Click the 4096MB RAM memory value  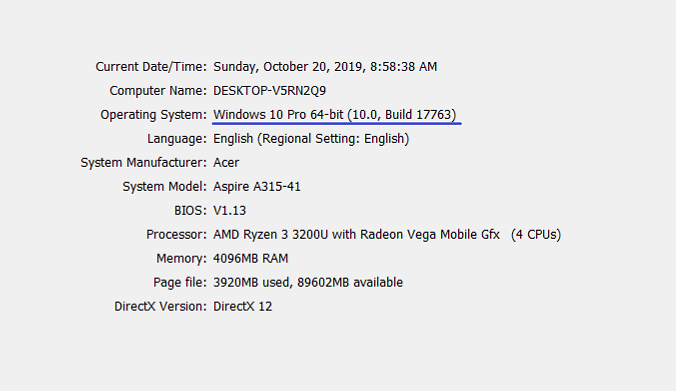[x=250, y=259]
